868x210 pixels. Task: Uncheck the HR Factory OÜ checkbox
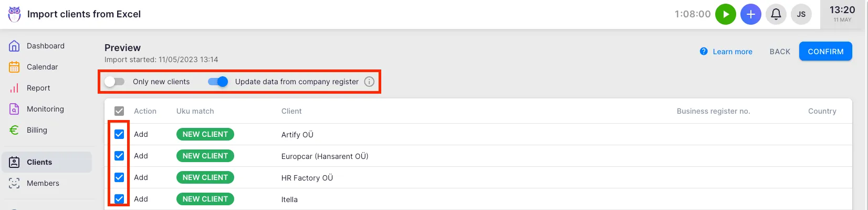(x=119, y=177)
